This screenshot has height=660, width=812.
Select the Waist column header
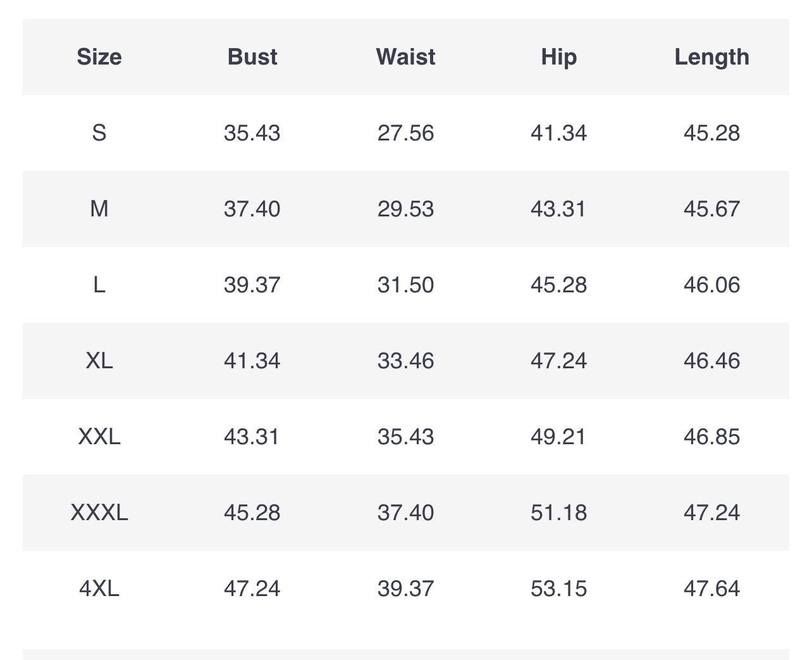(x=405, y=57)
